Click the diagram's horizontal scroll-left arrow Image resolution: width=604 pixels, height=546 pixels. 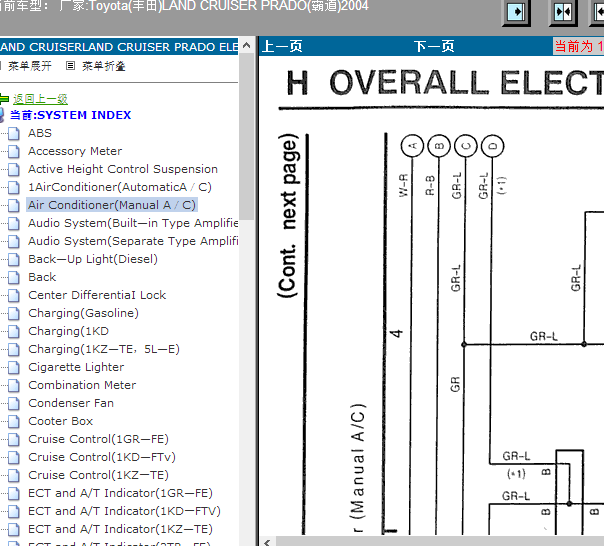267,542
